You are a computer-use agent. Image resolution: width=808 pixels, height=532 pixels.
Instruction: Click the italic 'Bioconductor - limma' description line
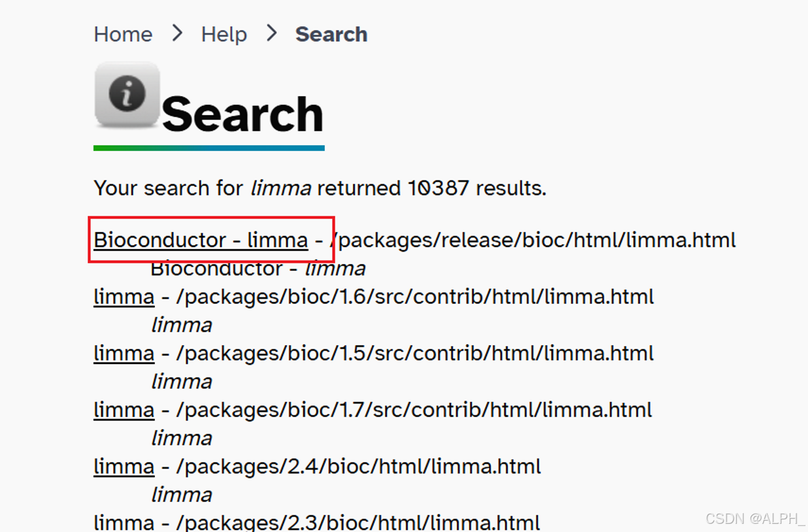(x=258, y=269)
